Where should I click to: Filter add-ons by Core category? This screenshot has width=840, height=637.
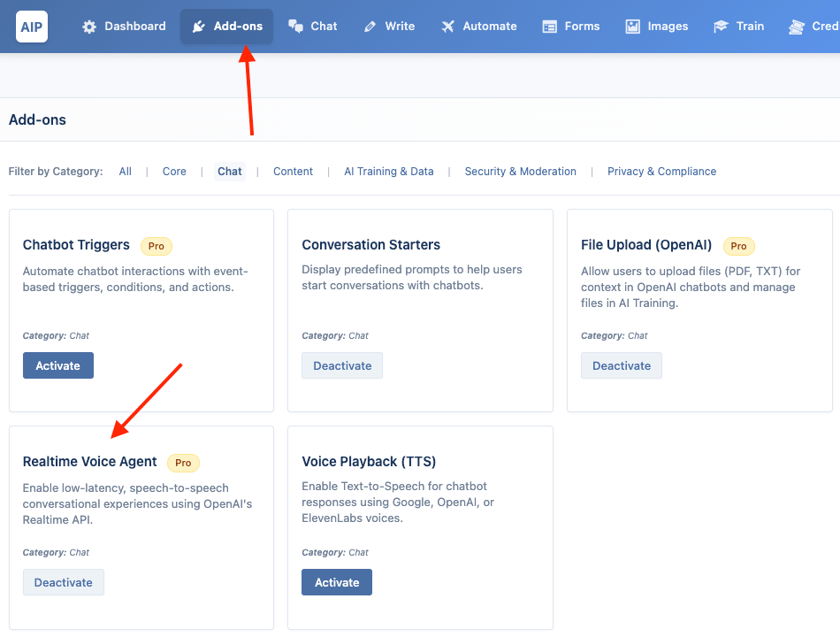coord(175,172)
